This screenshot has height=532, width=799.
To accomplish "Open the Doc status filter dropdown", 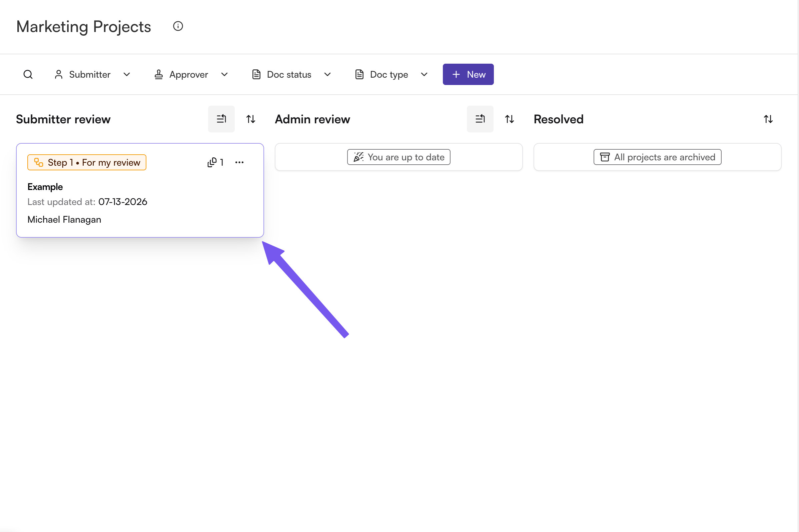I will point(291,74).
